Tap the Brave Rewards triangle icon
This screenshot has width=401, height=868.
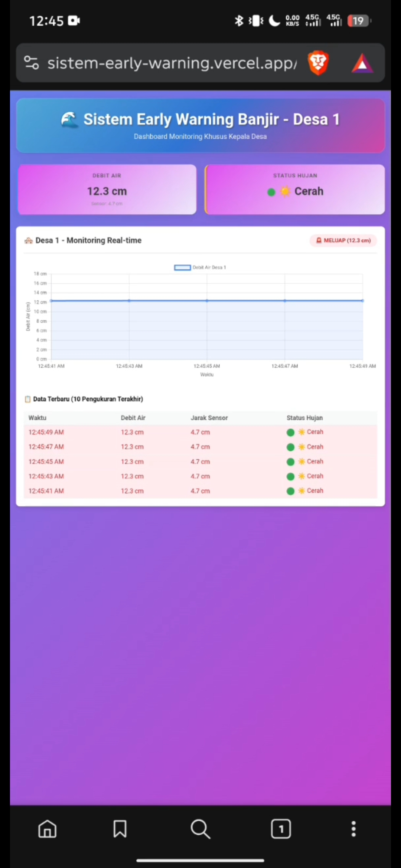pos(362,63)
